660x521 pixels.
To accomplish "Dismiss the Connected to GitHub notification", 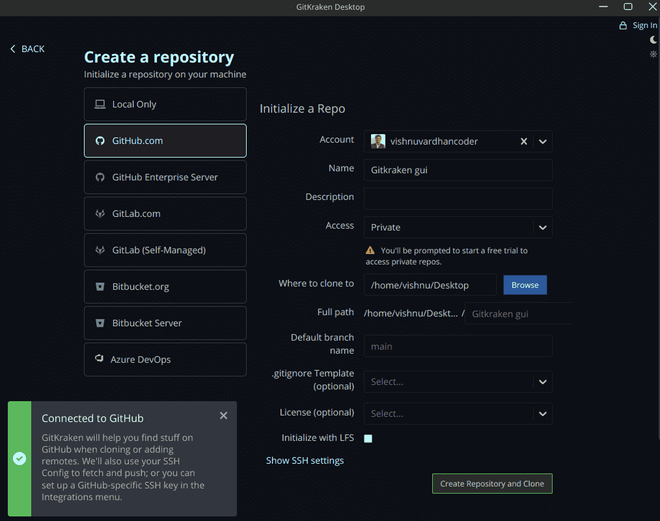I will pos(223,415).
